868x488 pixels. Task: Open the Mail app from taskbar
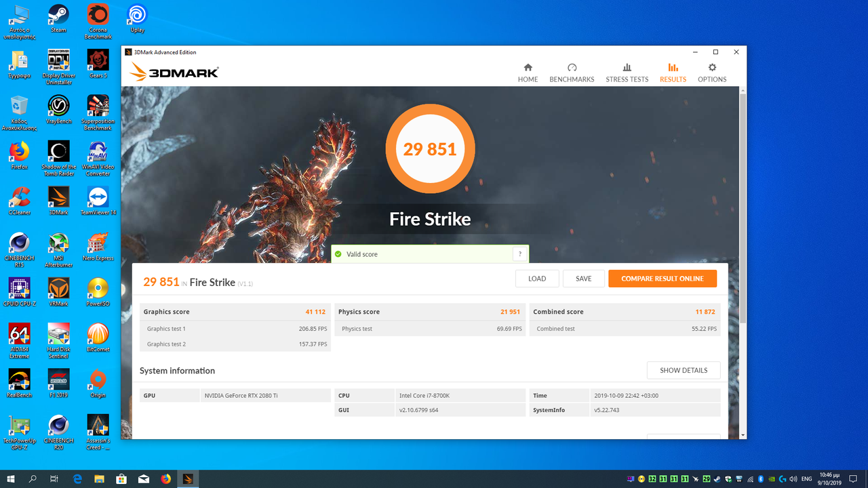[144, 479]
